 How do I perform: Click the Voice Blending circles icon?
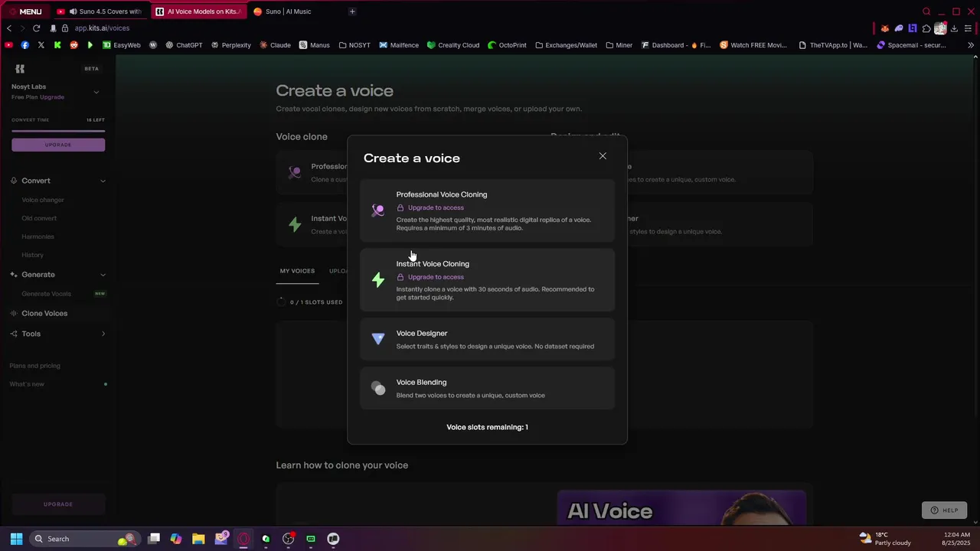tap(378, 388)
